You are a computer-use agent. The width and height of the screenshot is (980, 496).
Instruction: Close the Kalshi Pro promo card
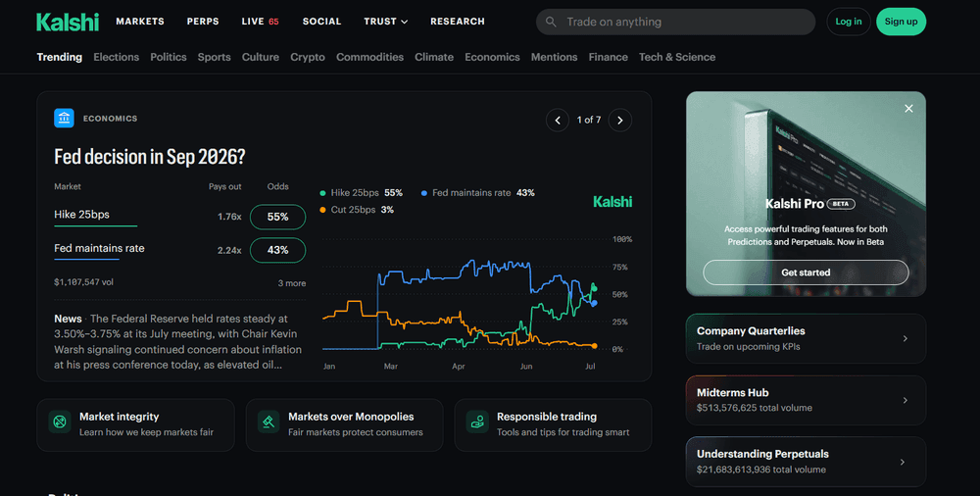[x=908, y=109]
